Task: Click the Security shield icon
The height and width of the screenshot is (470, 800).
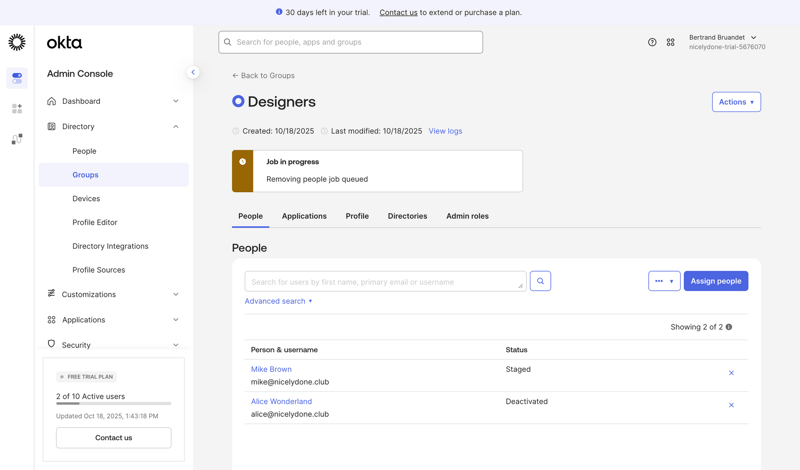Action: 52,344
